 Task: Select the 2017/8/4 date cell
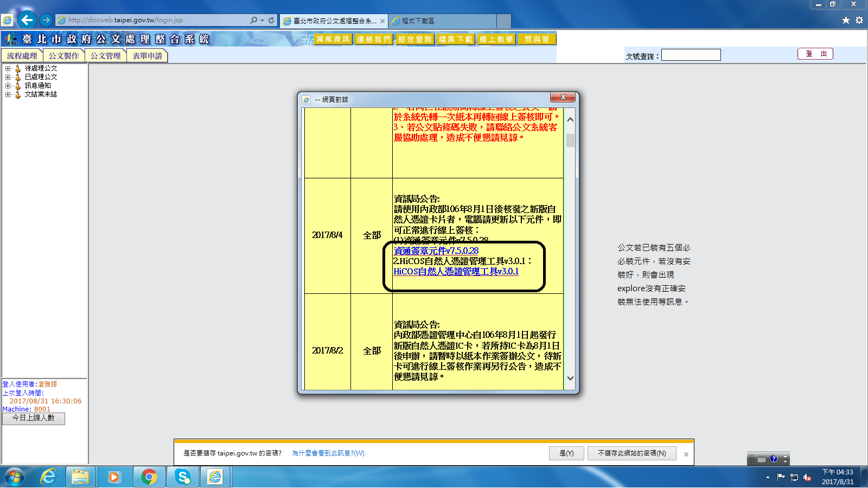point(327,235)
